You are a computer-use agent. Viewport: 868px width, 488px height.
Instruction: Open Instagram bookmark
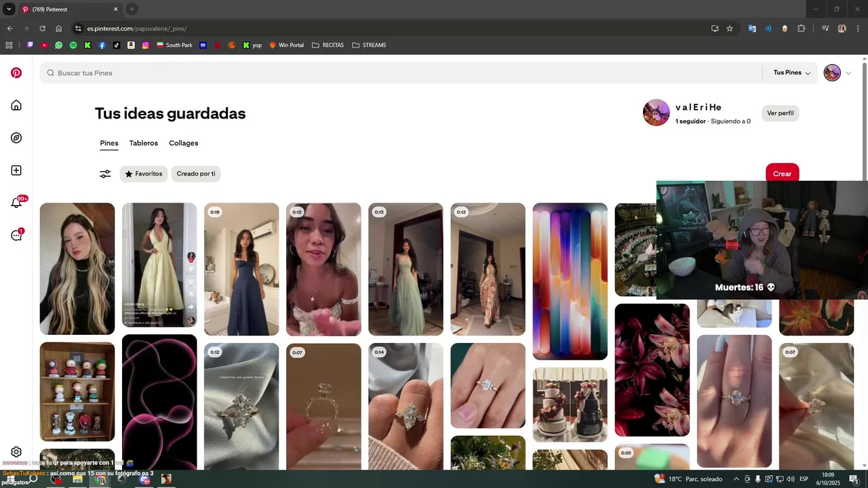tap(146, 45)
